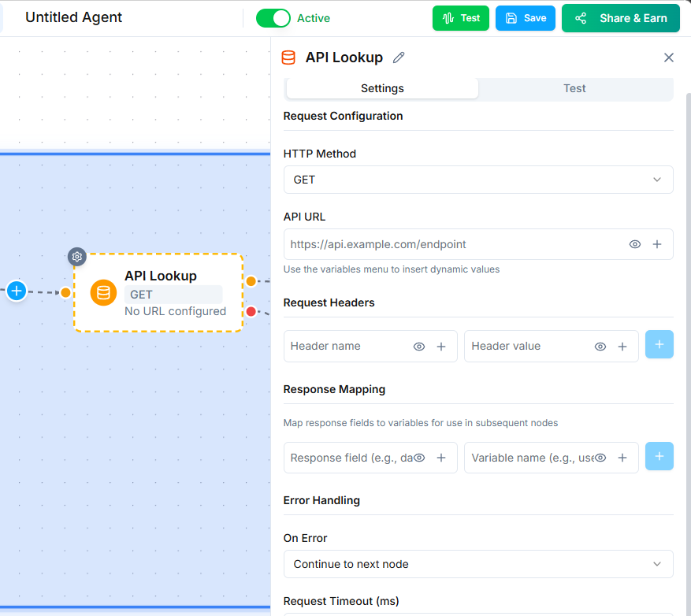This screenshot has width=691, height=616.
Task: Add request header with blue plus button
Action: (x=659, y=345)
